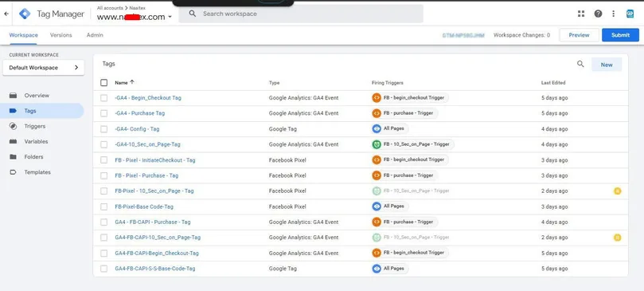Open the GA4 - FB-CAPI - Purchase - Tag link
The image size is (644, 291).
(153, 222)
